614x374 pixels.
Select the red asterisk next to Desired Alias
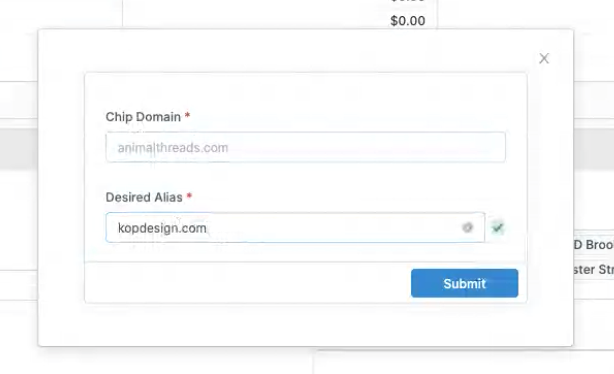point(189,195)
